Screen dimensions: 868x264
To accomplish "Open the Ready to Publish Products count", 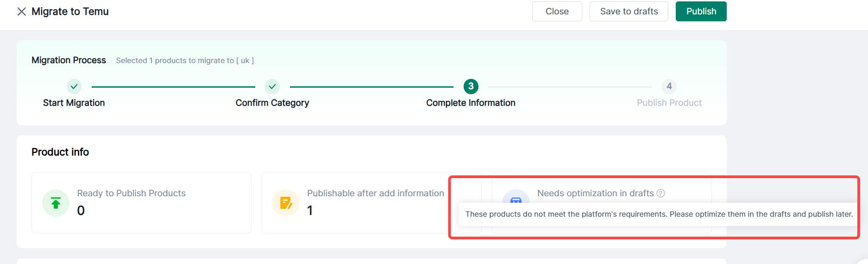I will point(81,211).
